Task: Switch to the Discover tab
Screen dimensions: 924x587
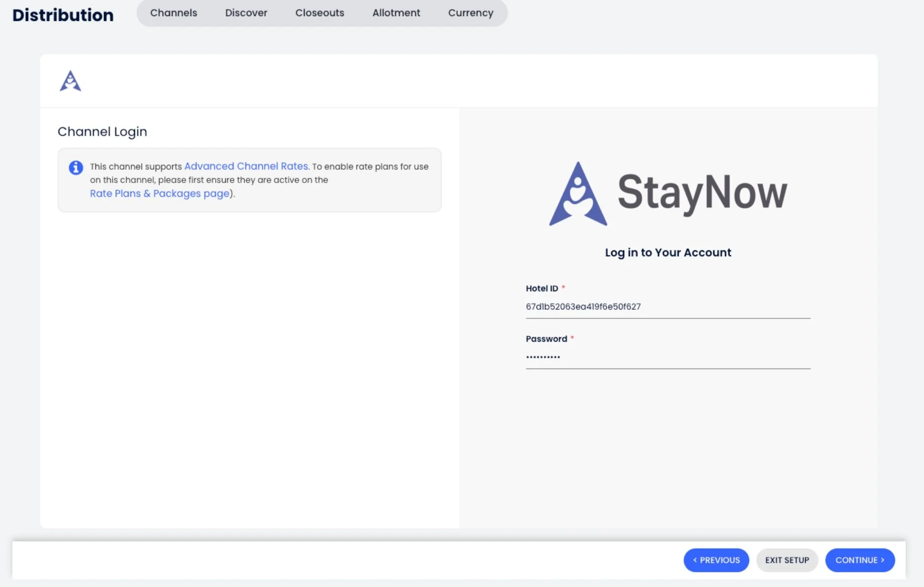Action: tap(246, 13)
